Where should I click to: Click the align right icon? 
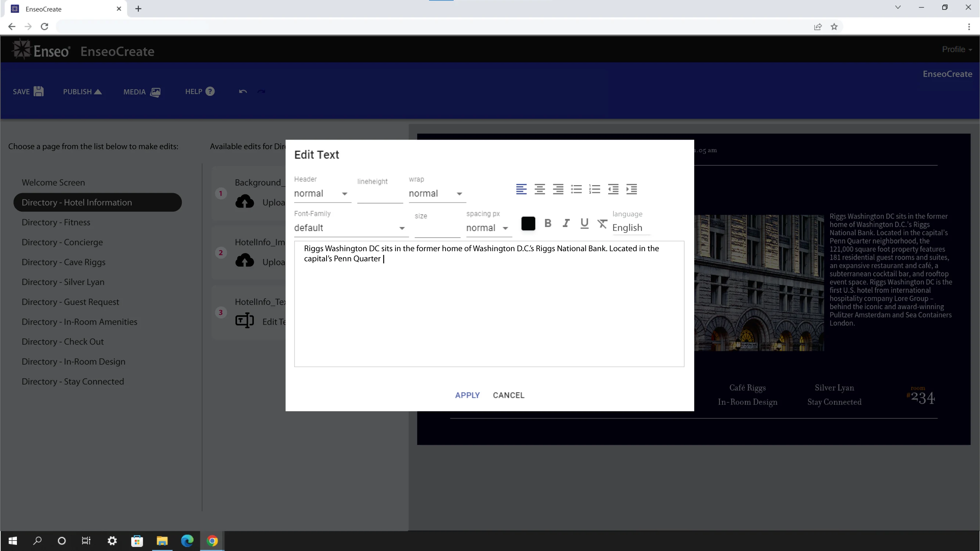[x=558, y=189]
